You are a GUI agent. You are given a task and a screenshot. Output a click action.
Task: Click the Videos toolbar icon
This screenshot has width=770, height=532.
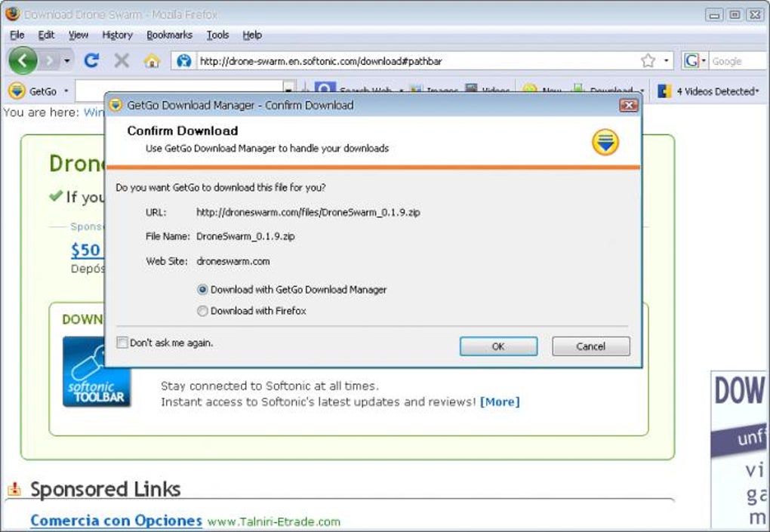point(471,88)
